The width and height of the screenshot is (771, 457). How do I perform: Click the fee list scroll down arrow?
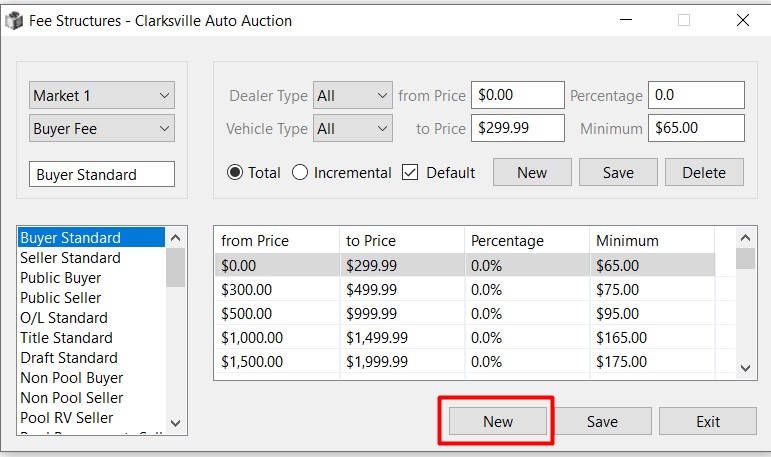point(176,424)
